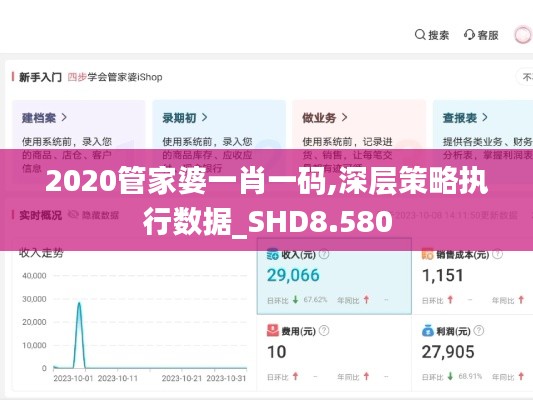Click the 搜索 text button
This screenshot has width=533, height=400.
[x=439, y=35]
